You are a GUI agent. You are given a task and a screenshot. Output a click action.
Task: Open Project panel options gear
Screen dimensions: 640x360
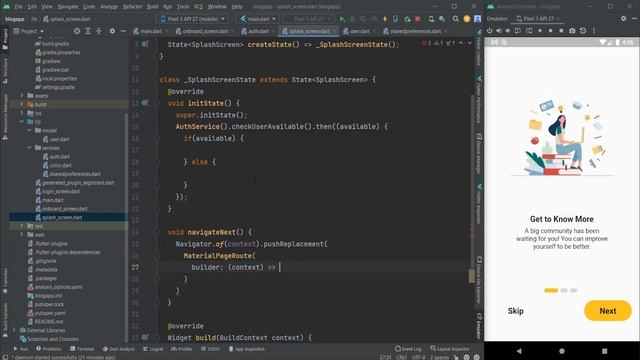112,31
